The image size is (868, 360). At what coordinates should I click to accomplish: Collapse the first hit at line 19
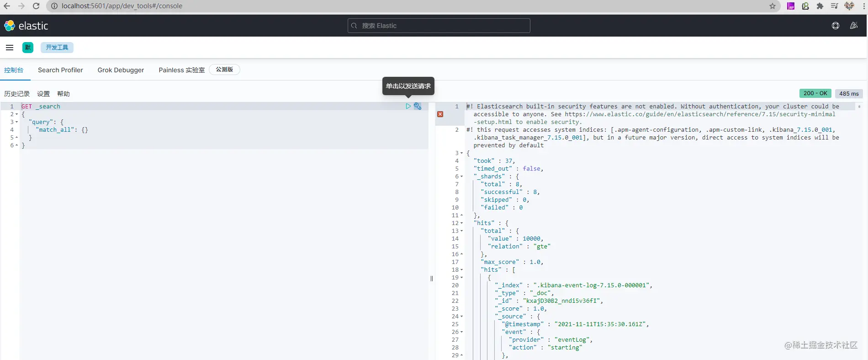point(461,278)
